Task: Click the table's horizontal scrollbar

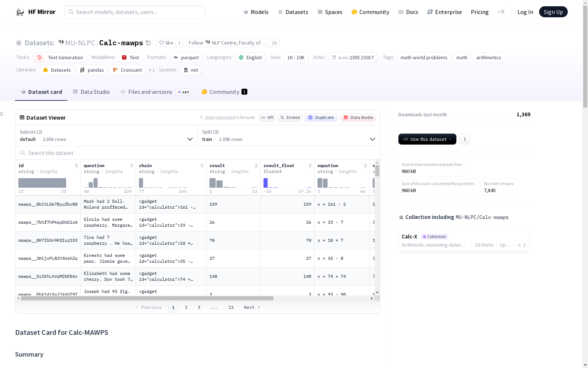Action: [147, 298]
